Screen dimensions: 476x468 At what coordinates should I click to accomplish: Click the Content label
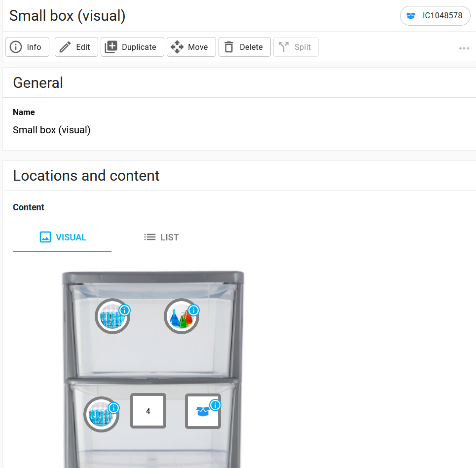click(x=29, y=207)
